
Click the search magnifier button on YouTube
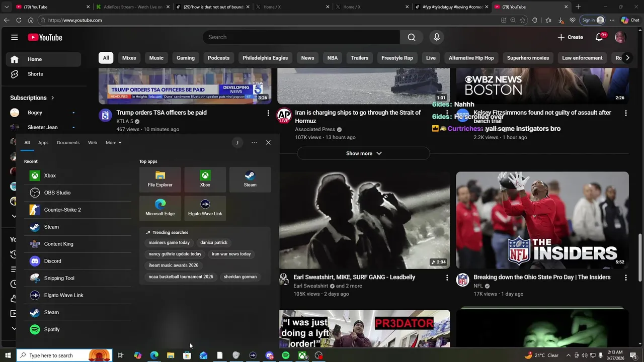point(412,37)
